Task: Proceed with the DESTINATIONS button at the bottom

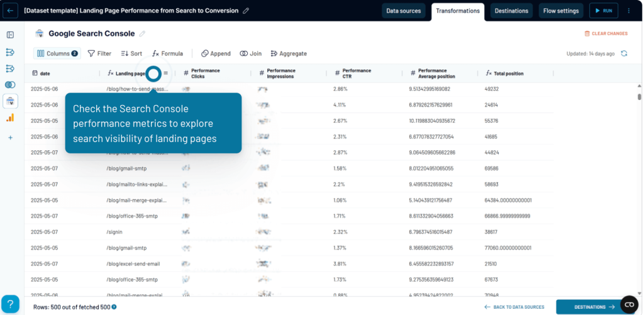Action: pos(595,307)
